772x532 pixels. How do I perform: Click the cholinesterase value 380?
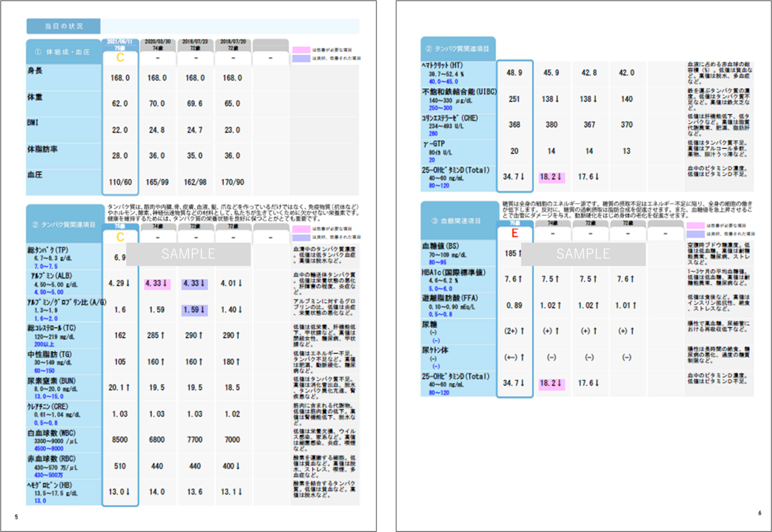pyautogui.click(x=552, y=125)
